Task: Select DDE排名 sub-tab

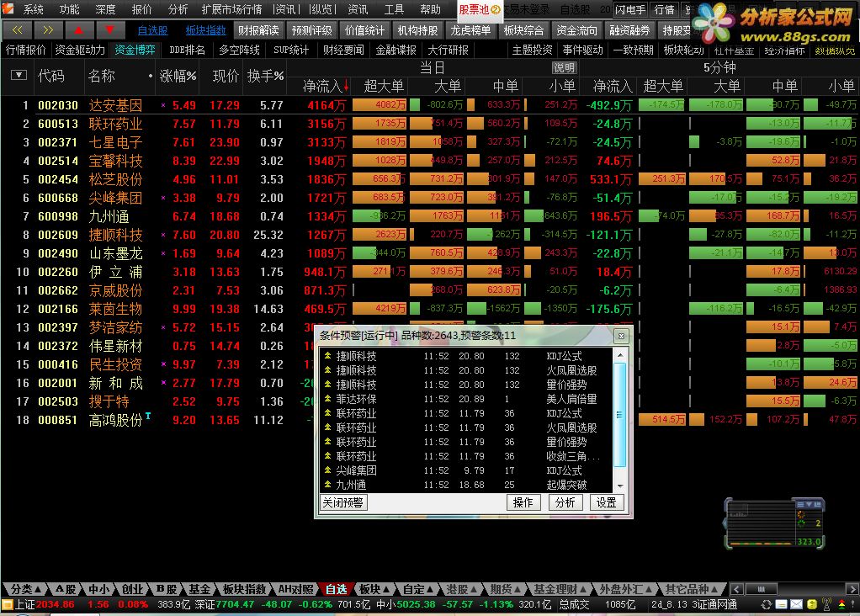Action: coord(187,50)
